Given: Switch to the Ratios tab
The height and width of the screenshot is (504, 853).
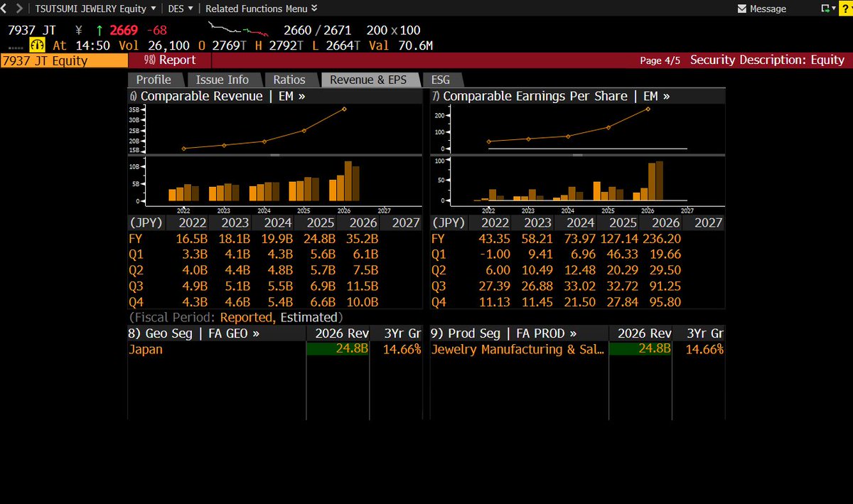Looking at the screenshot, I should click(x=289, y=80).
